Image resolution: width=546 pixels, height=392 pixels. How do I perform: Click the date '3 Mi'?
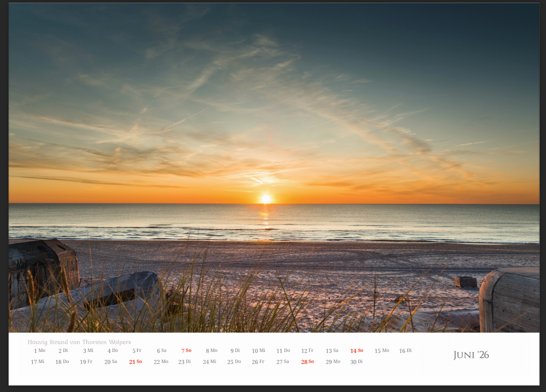88,351
